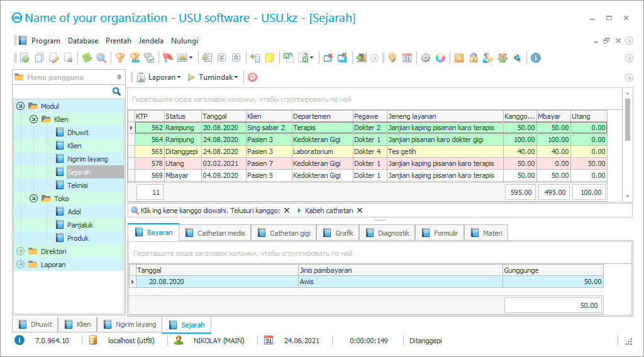
Task: Click the RSS feed icon
Action: pos(459,58)
